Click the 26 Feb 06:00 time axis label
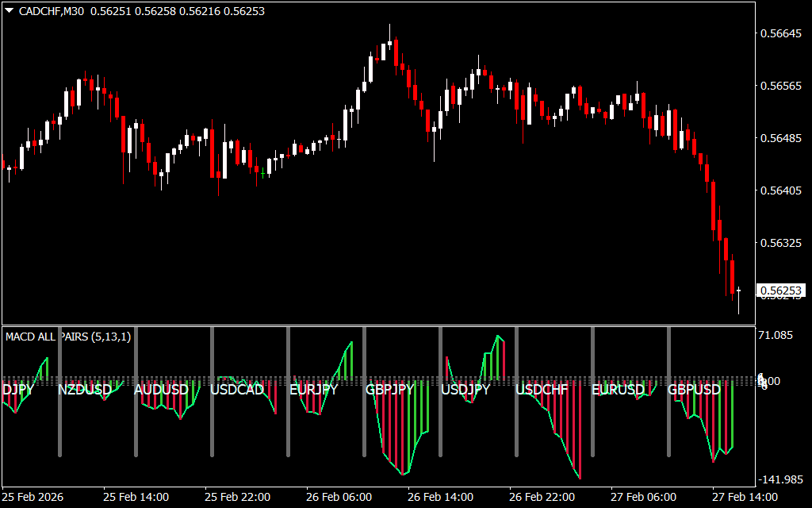Screen dimensions: 812x508 click(x=339, y=497)
